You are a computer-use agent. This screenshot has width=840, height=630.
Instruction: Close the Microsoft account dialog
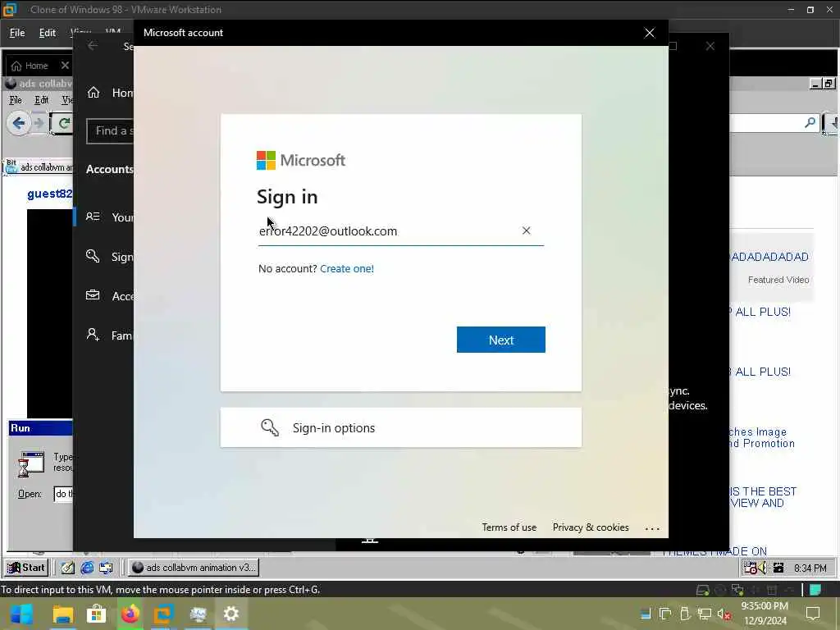(x=650, y=33)
